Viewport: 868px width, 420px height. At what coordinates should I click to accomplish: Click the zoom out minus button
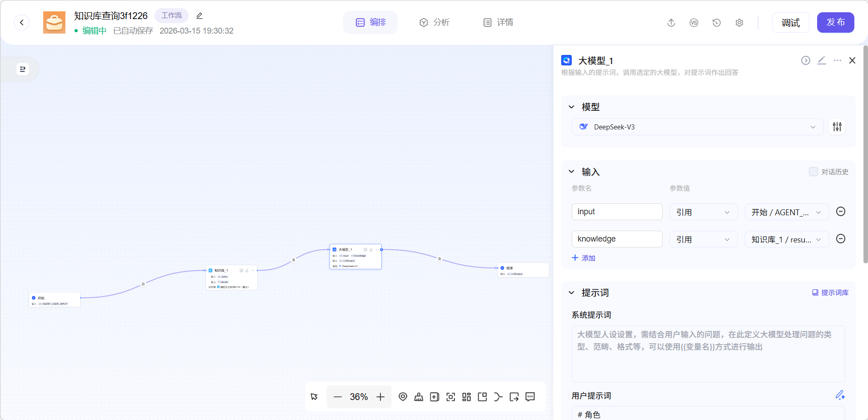point(337,397)
